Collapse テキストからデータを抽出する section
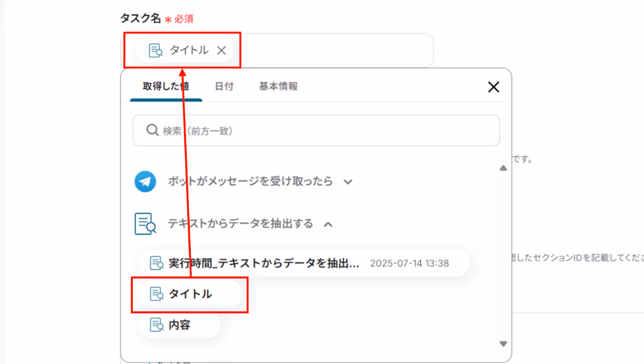644x364 pixels. point(328,224)
